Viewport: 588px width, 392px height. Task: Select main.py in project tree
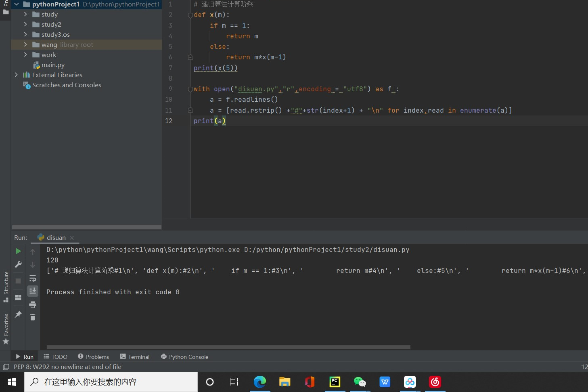(x=53, y=65)
